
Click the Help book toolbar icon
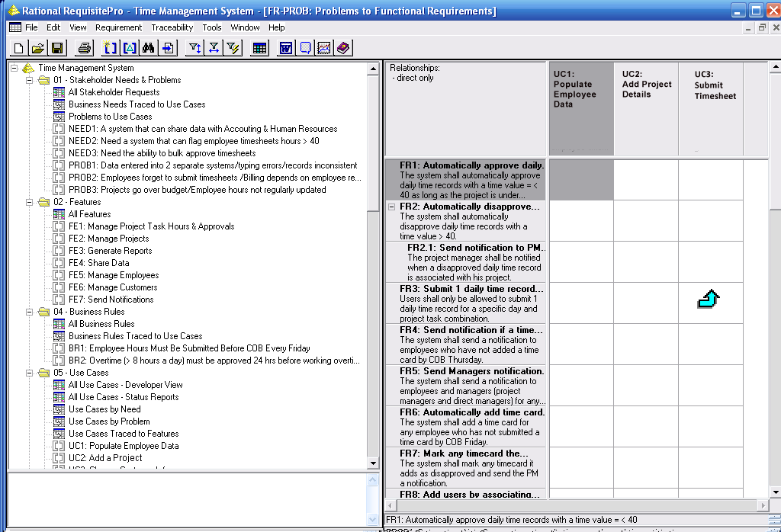point(343,48)
